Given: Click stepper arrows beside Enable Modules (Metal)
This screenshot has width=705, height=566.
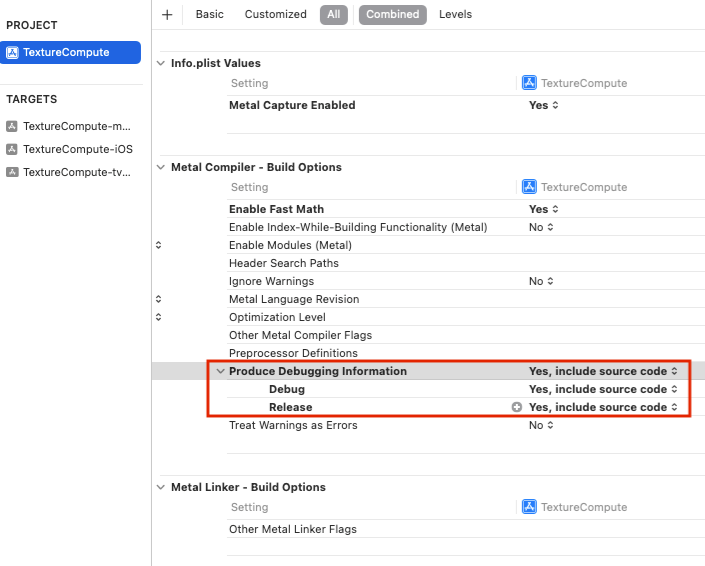Looking at the screenshot, I should point(158,245).
